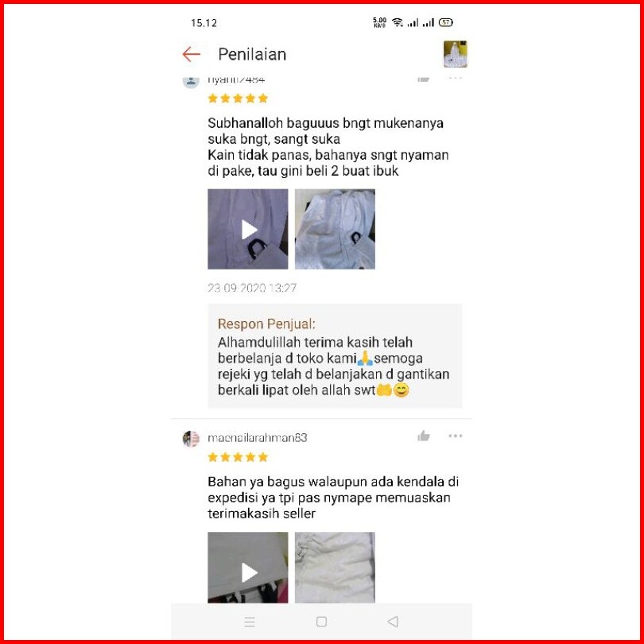Tap the Penilaian page title
The height and width of the screenshot is (644, 644).
(252, 54)
